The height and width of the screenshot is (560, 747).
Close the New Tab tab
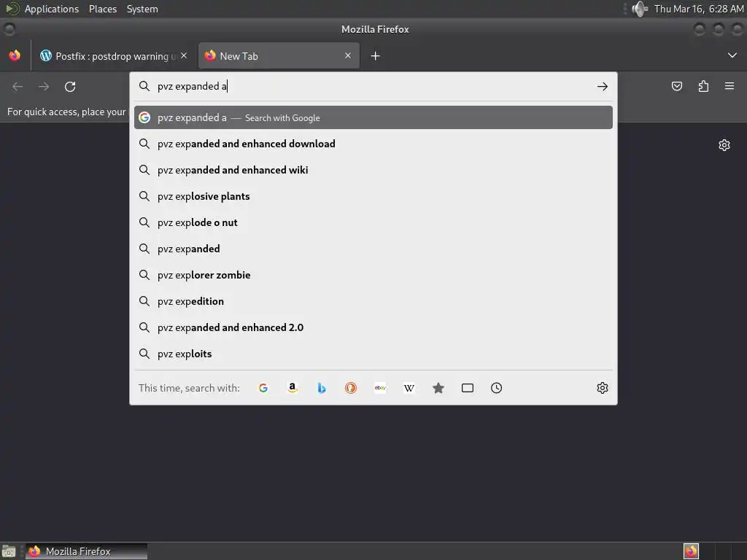348,55
